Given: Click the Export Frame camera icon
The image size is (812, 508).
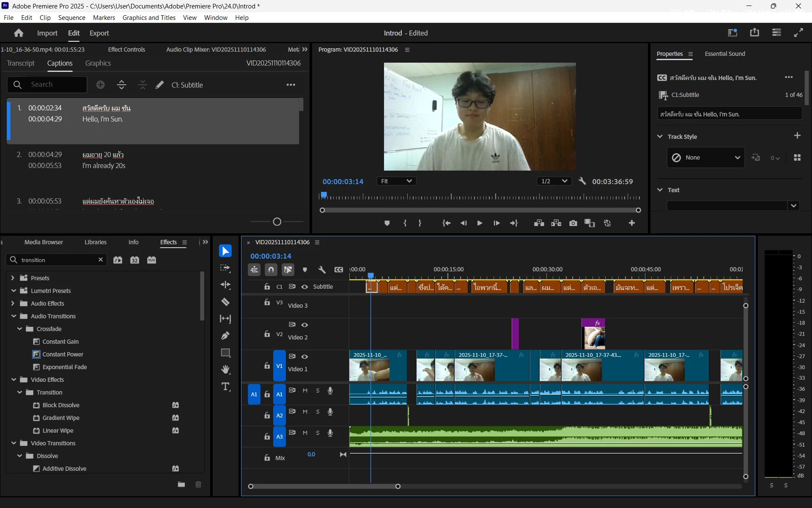Looking at the screenshot, I should pyautogui.click(x=573, y=223).
